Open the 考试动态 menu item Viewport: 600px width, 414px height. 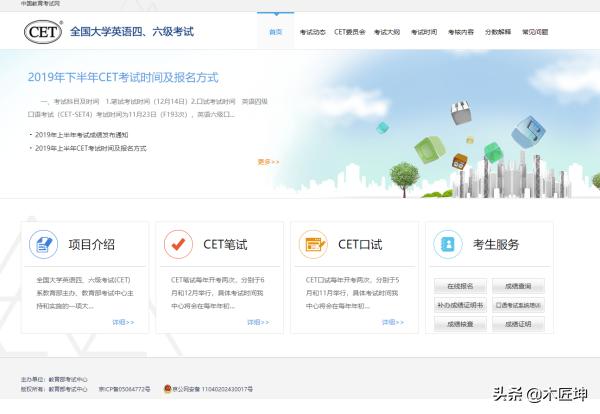(312, 32)
